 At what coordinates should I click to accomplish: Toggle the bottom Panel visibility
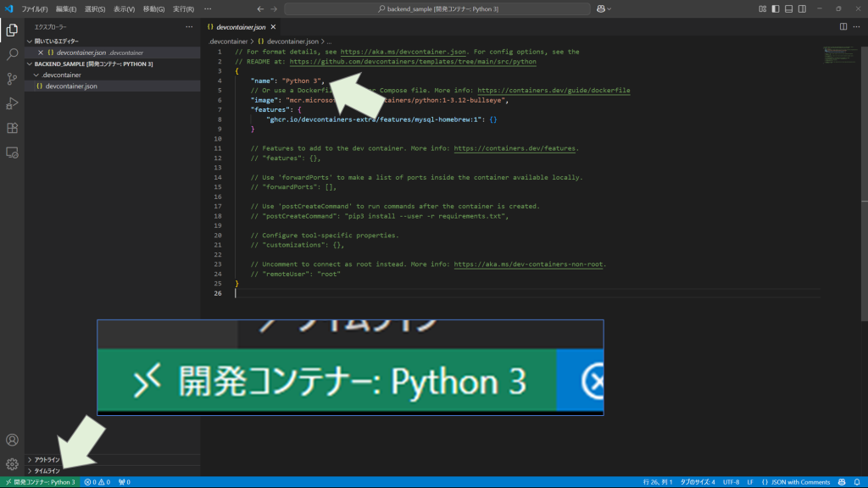coord(789,8)
